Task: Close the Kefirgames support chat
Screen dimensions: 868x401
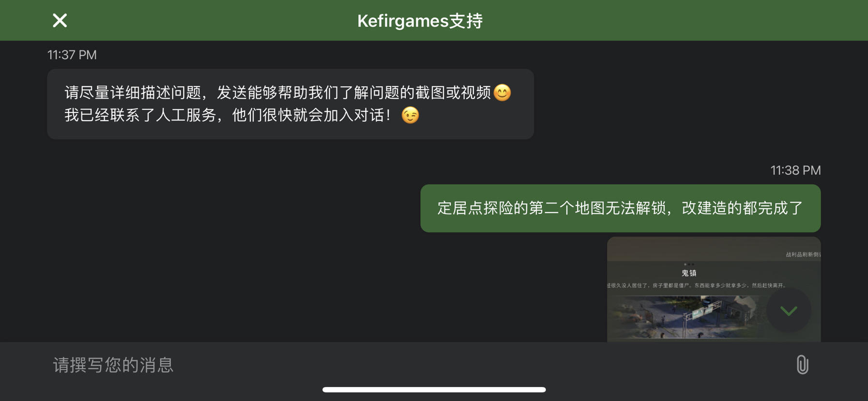Action: click(x=60, y=20)
